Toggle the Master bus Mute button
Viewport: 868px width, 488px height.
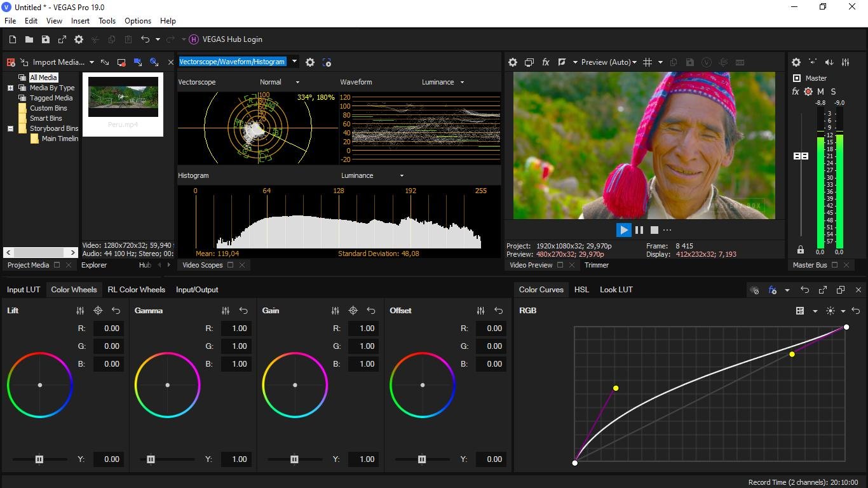click(x=820, y=91)
